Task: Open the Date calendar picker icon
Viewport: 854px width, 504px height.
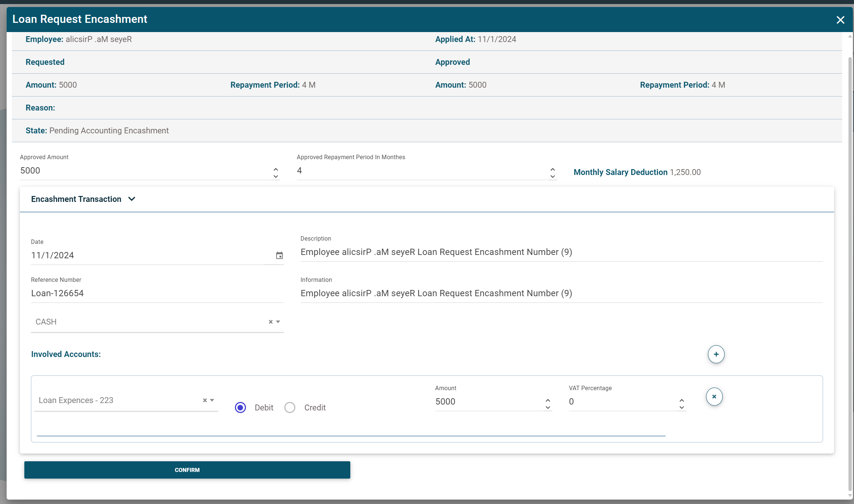Action: point(280,255)
